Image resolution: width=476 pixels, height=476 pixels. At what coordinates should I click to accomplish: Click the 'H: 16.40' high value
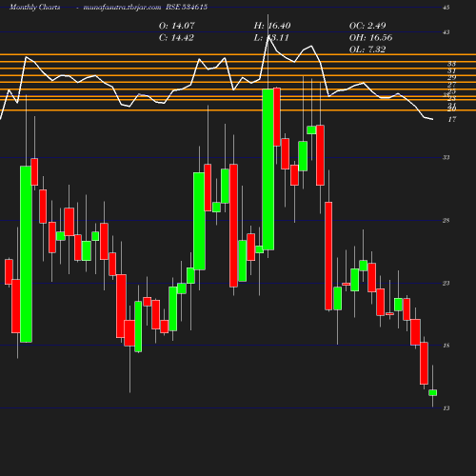[x=272, y=26]
